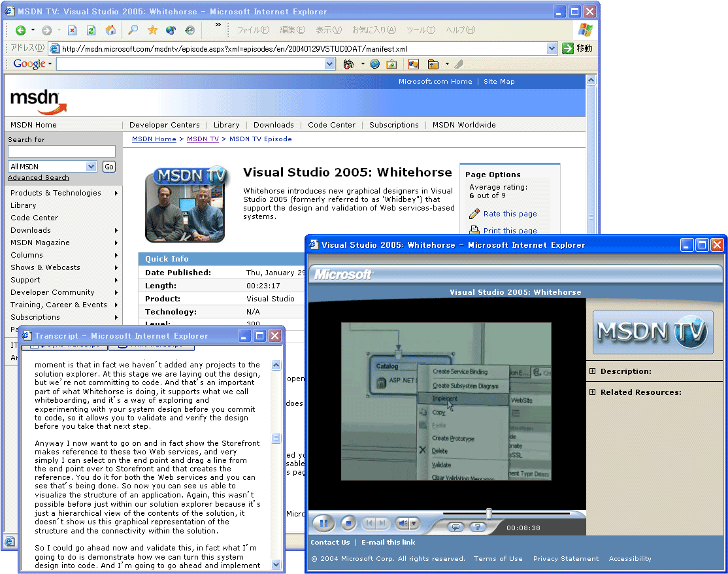Screen dimensions: 728x574
Task: Click the Site Map link
Action: [499, 81]
